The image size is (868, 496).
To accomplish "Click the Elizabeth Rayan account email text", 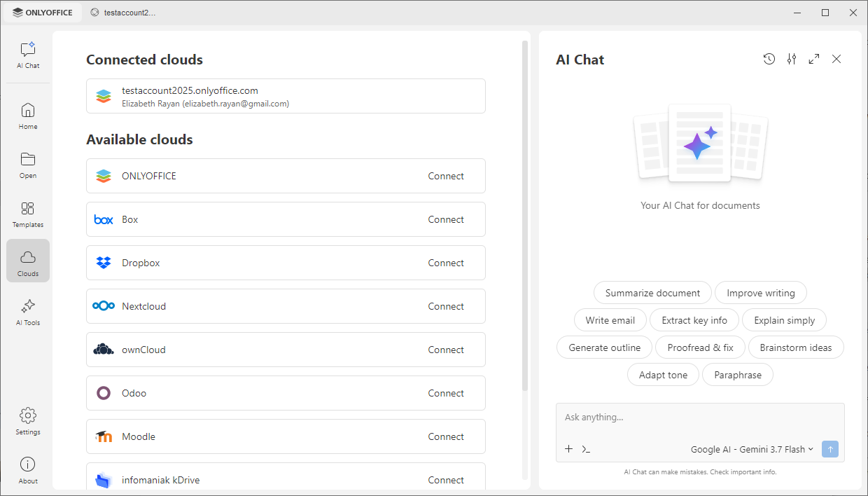I will tap(205, 104).
